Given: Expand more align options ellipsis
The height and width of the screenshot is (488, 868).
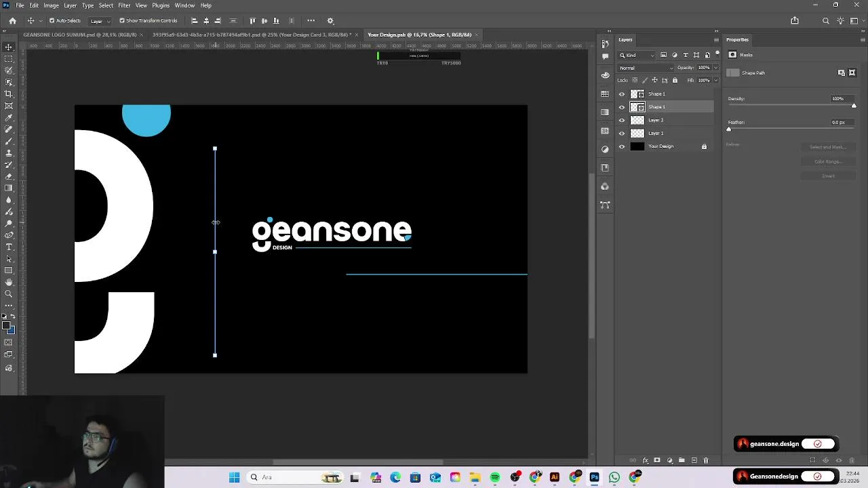Looking at the screenshot, I should 311,21.
